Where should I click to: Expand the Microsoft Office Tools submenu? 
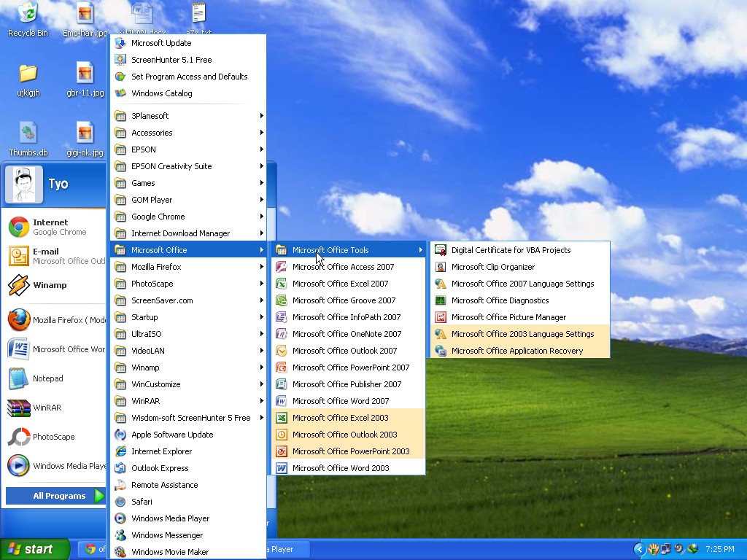(x=348, y=250)
